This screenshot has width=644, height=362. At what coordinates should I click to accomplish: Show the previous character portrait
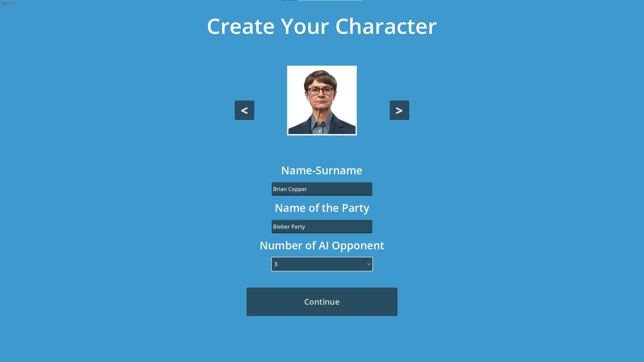[244, 110]
